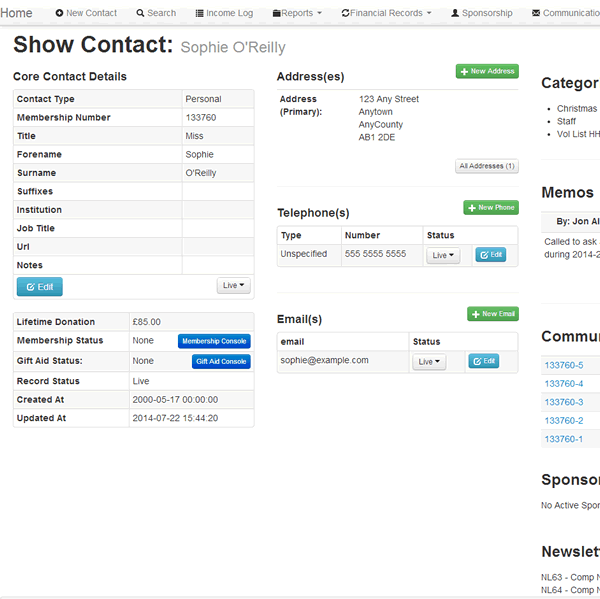The image size is (600, 599).
Task: Edit the sophie@example.com email entry
Action: (x=483, y=361)
